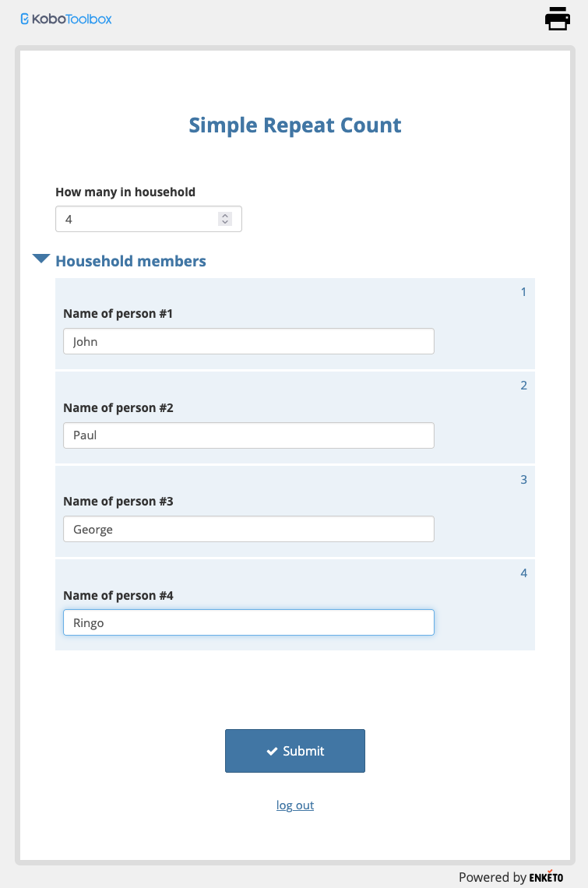Select the input containing Paul
The image size is (588, 888).
(x=248, y=435)
